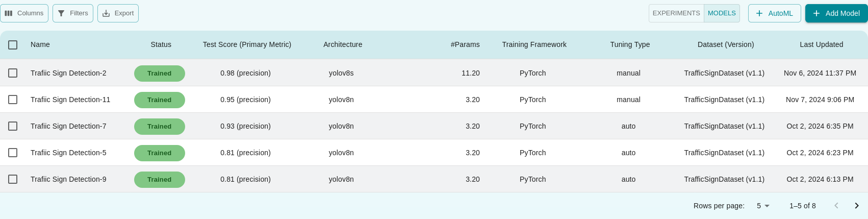The width and height of the screenshot is (868, 219).
Task: Click the plus icon on AutoML
Action: click(x=759, y=13)
